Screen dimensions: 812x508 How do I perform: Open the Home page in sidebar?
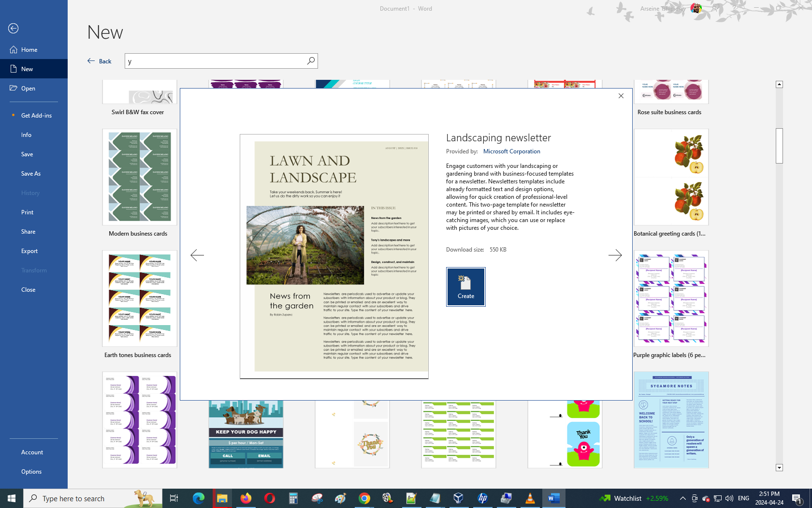click(29, 50)
